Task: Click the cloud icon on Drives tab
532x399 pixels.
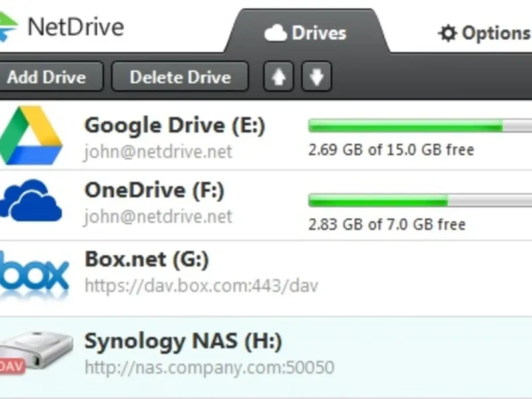Action: [x=275, y=33]
